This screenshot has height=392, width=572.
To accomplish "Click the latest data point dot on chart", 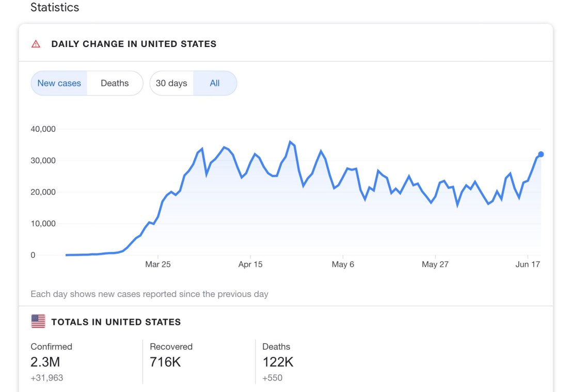I will click(541, 154).
